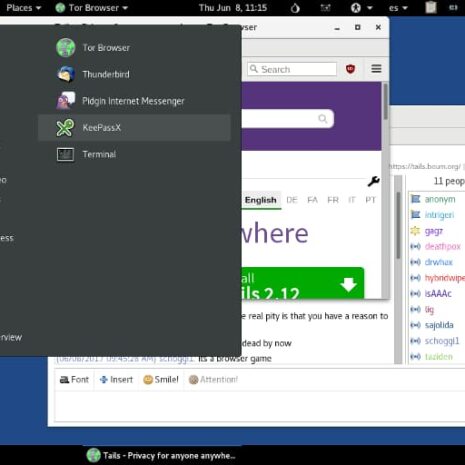Click the red NoScript shield icon
The width and height of the screenshot is (465, 465).
click(x=350, y=69)
